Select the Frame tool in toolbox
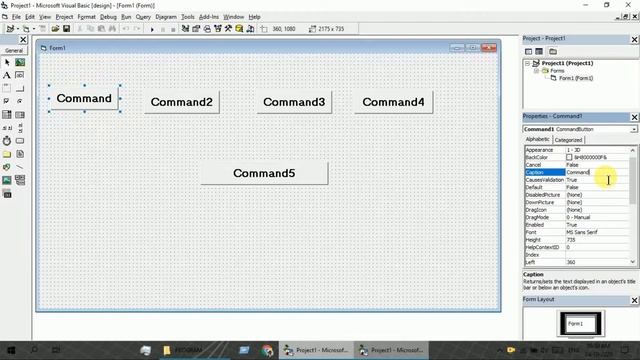 tap(7, 89)
